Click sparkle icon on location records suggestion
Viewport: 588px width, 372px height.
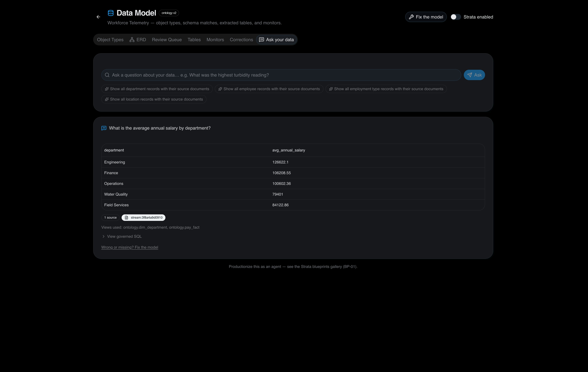coord(107,99)
